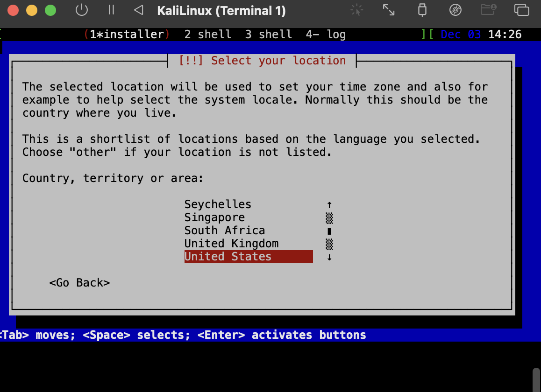
Task: Pause the virtual machine with the pause icon
Action: click(111, 10)
